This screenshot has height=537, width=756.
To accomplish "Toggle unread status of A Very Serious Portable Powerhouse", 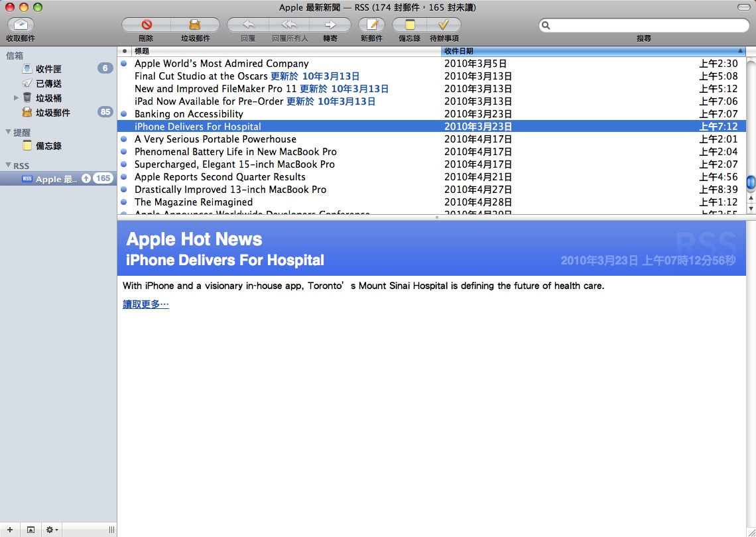I will pos(123,139).
